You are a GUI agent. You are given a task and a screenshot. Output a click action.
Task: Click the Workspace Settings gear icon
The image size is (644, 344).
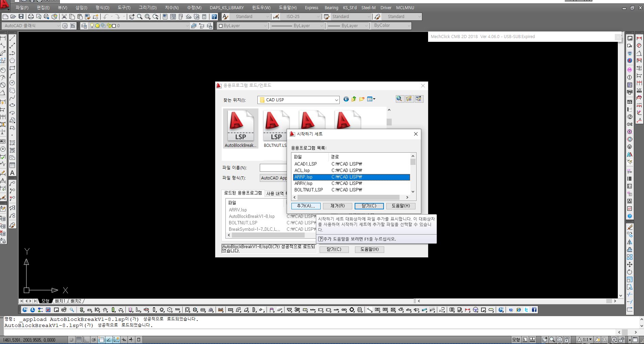pyautogui.click(x=65, y=26)
